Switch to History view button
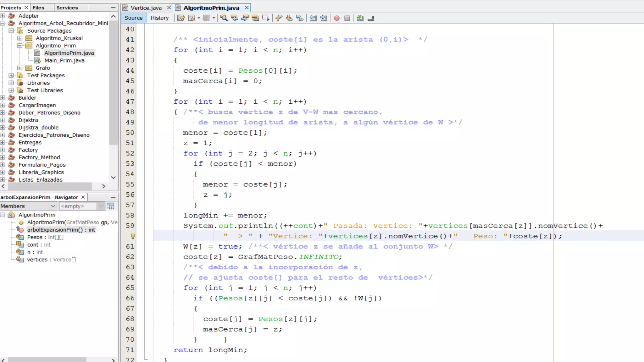 pyautogui.click(x=159, y=18)
